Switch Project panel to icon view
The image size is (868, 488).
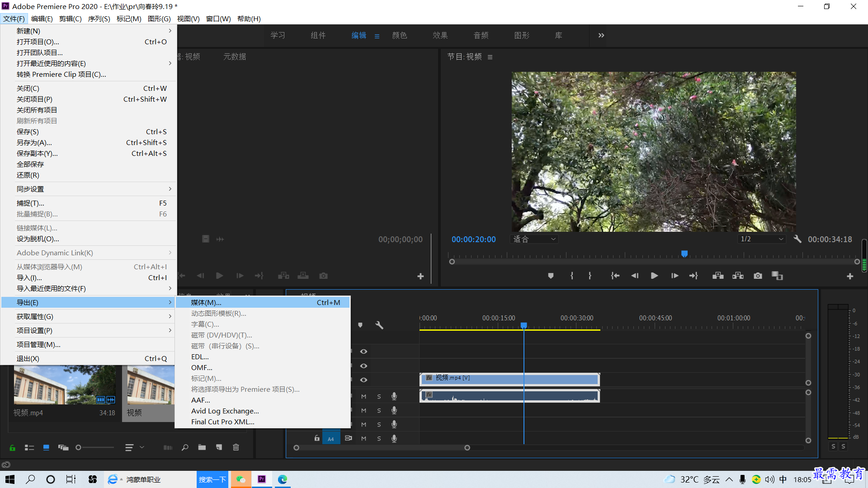coord(46,448)
